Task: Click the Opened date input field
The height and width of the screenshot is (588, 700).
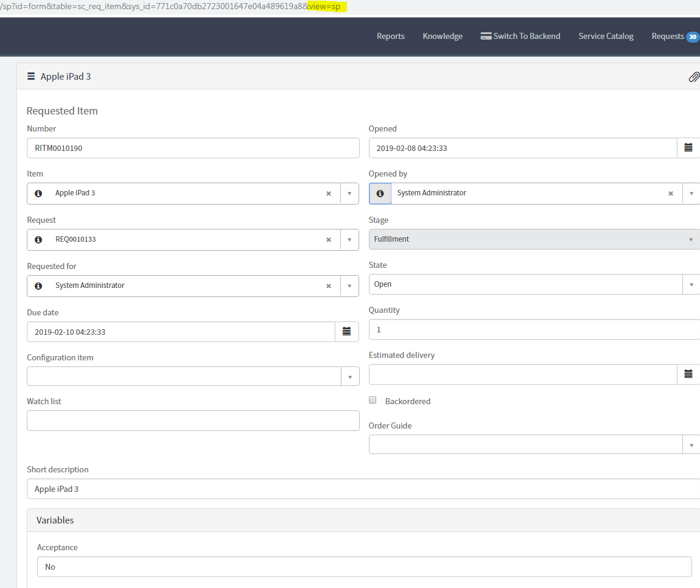Action: pyautogui.click(x=523, y=148)
